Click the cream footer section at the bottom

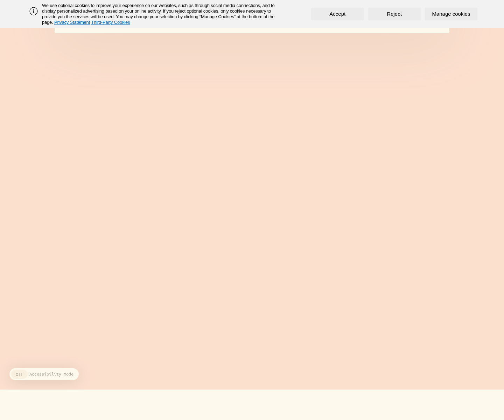pyautogui.click(x=252, y=405)
